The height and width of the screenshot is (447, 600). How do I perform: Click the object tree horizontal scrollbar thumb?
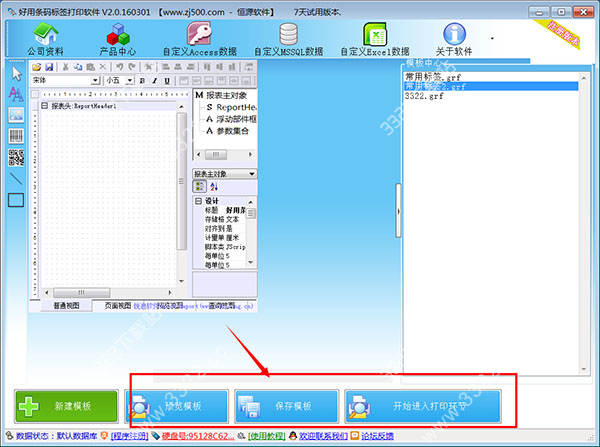click(x=216, y=155)
